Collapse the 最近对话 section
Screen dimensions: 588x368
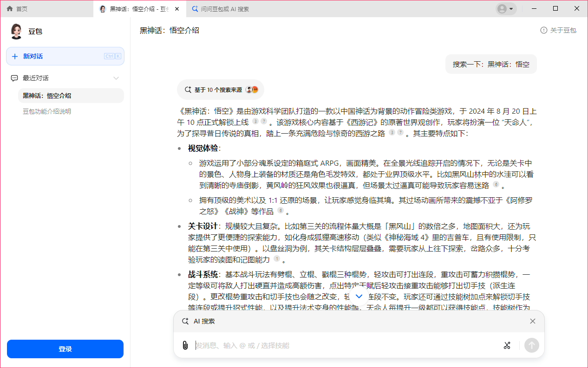pos(116,78)
